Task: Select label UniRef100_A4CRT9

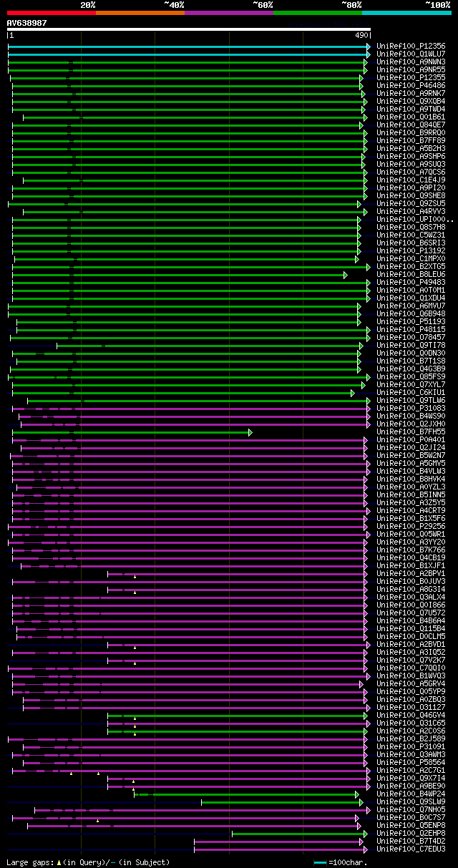Action: pos(411,510)
